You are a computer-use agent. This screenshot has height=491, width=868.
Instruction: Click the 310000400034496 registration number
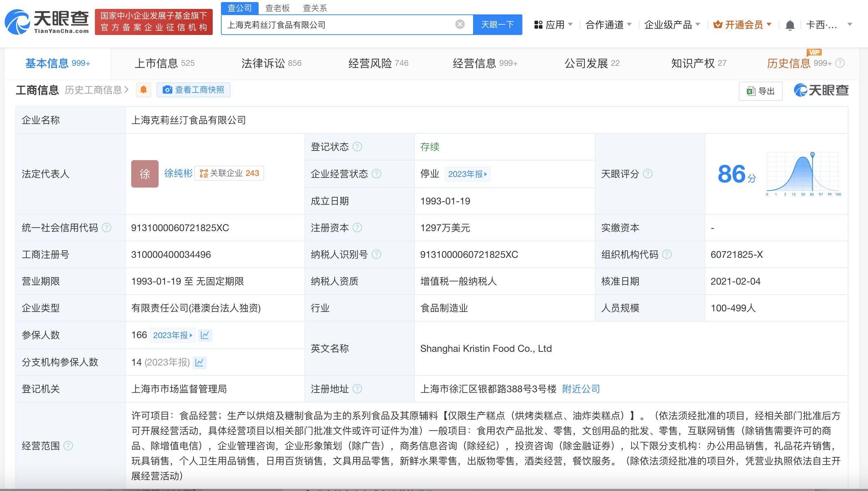171,254
